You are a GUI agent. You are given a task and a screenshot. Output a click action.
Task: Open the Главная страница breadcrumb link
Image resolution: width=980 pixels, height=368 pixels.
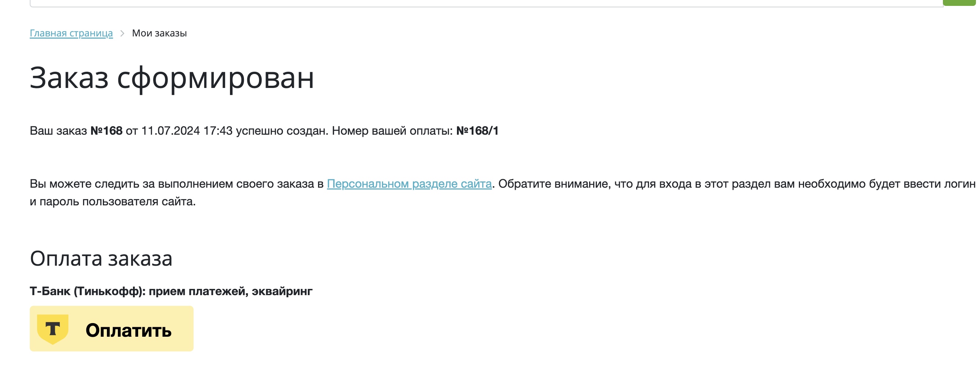(x=71, y=33)
